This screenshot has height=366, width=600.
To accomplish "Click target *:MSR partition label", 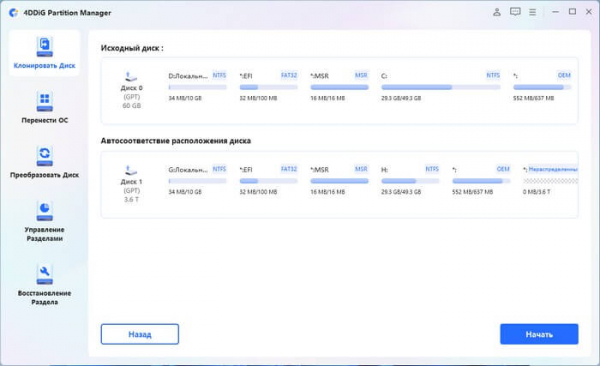I will tap(320, 170).
